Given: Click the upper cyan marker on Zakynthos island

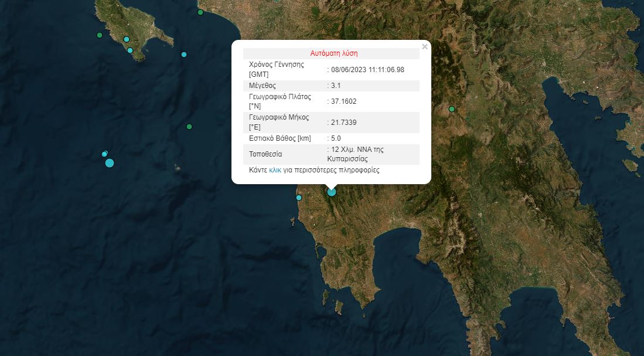Looking at the screenshot, I should 127,39.
